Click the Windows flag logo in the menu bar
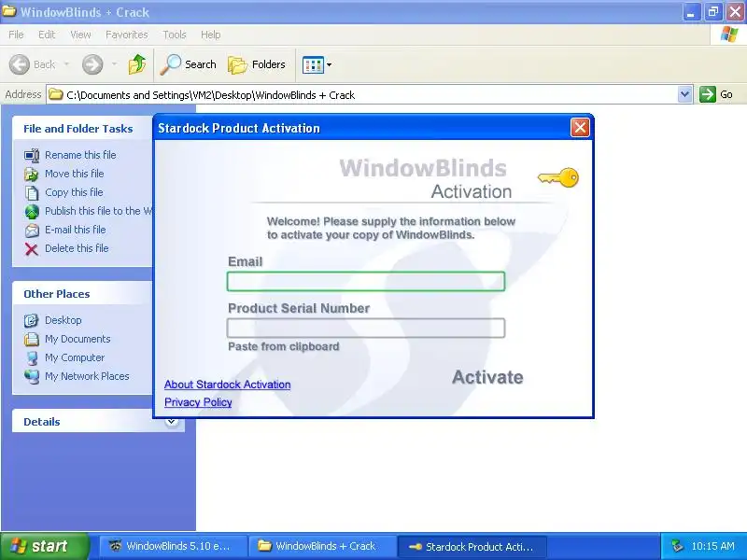The height and width of the screenshot is (560, 747). 729,35
